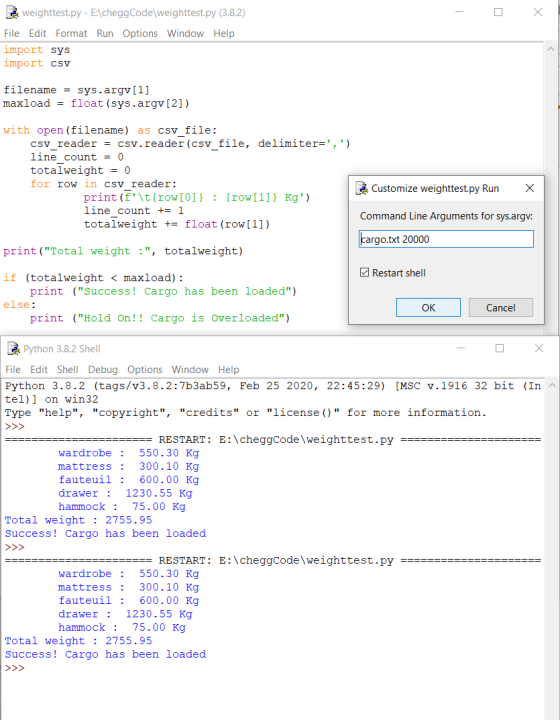560x720 pixels.
Task: Click the editor scrollbar up arrow
Action: coord(551,49)
